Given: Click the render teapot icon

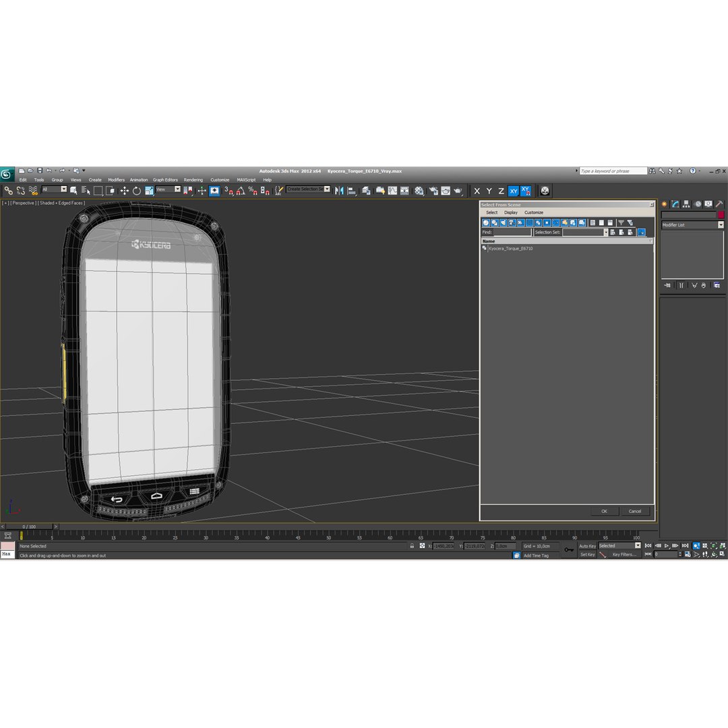Looking at the screenshot, I should pyautogui.click(x=458, y=191).
